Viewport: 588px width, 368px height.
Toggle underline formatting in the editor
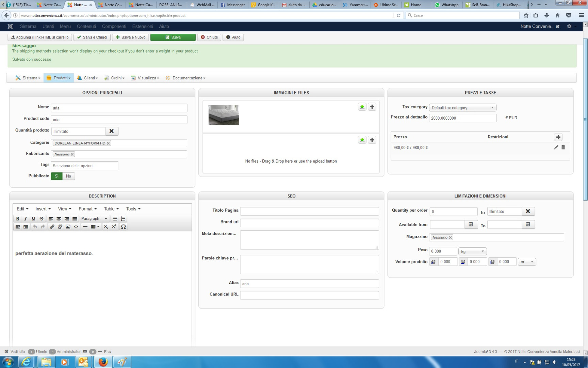[33, 219]
